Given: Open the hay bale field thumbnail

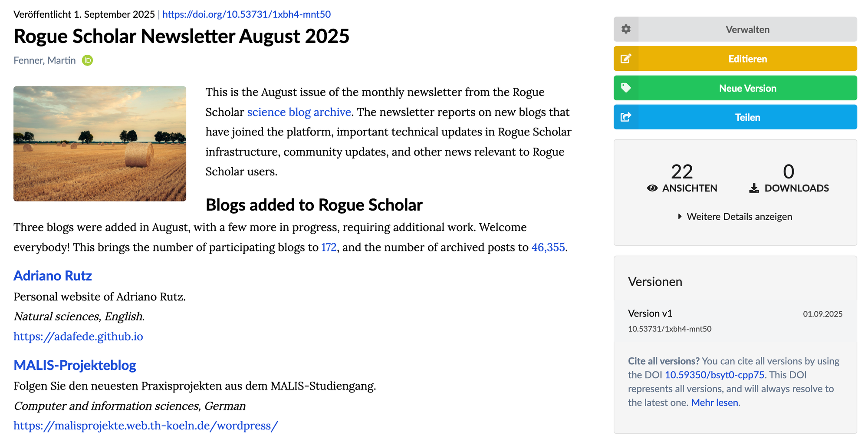Looking at the screenshot, I should 100,144.
